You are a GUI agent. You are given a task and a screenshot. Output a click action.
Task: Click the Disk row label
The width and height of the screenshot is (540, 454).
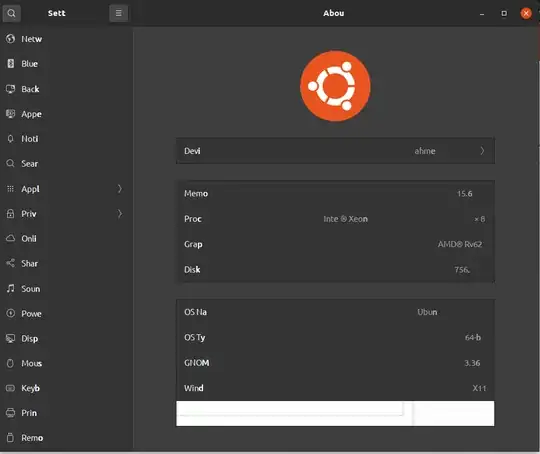(192, 269)
